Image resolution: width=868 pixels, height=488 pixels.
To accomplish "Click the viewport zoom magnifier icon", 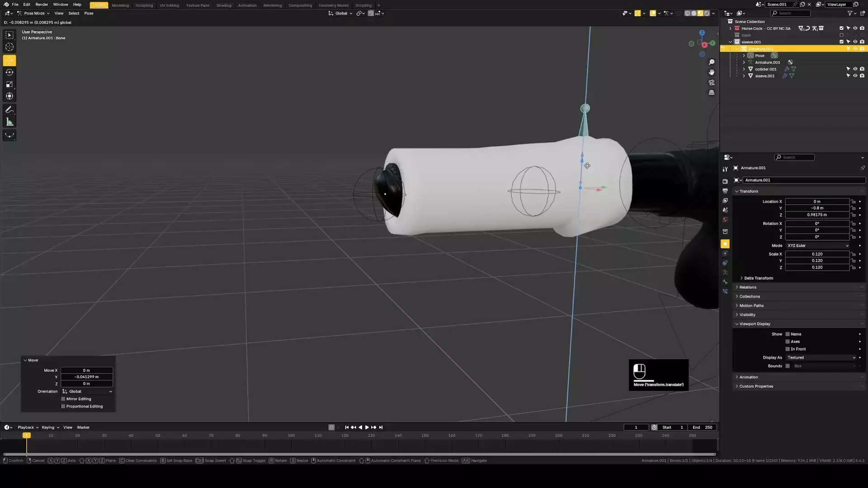I will 712,62.
